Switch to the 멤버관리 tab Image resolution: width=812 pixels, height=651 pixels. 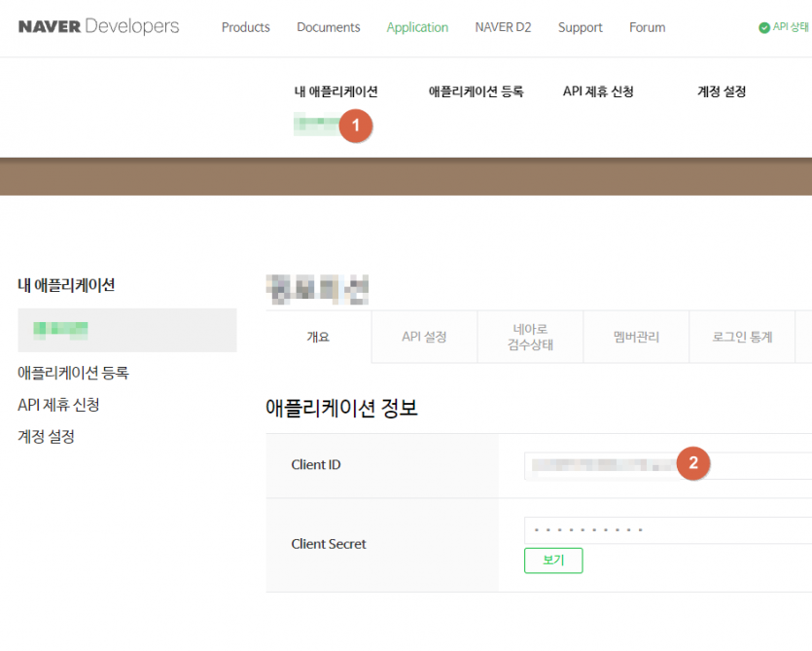tap(636, 337)
